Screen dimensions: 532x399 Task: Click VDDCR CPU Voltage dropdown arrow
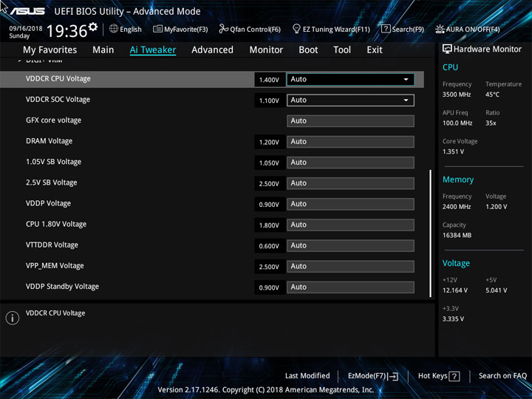click(x=406, y=79)
